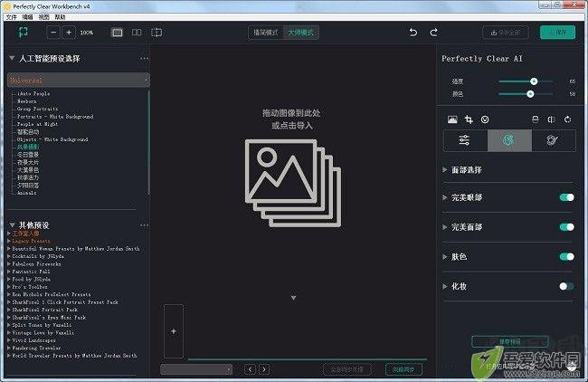Image resolution: width=588 pixels, height=382 pixels.
Task: Select the side-by-side view layout icon
Action: coord(137,33)
